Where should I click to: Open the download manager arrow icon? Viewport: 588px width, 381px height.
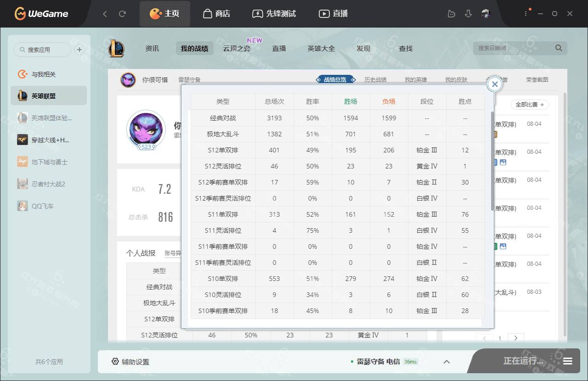(468, 14)
